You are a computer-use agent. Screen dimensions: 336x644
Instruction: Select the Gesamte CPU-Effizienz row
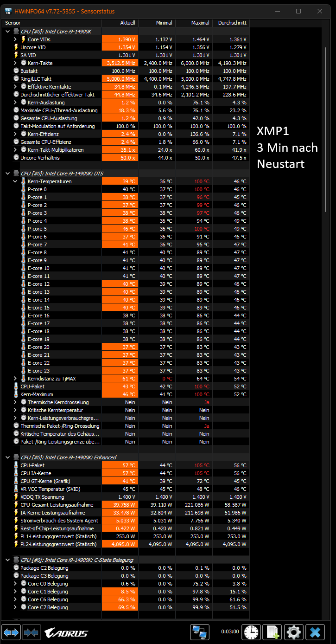126,142
